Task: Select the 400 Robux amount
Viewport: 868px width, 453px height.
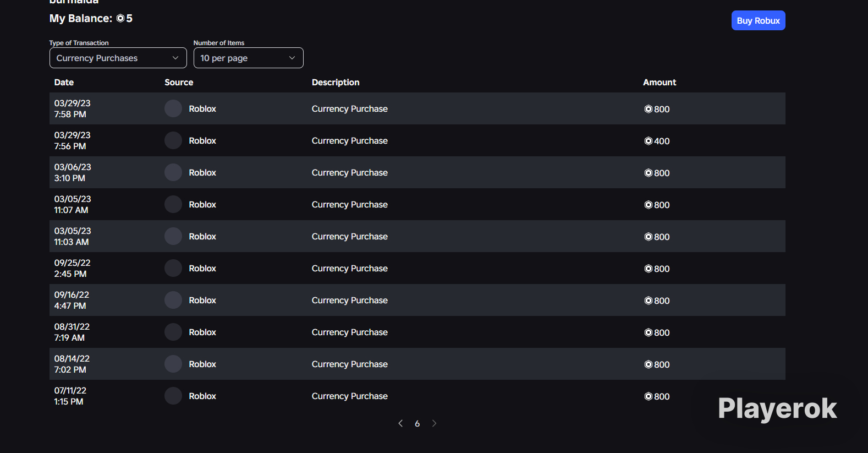Action: [662, 141]
